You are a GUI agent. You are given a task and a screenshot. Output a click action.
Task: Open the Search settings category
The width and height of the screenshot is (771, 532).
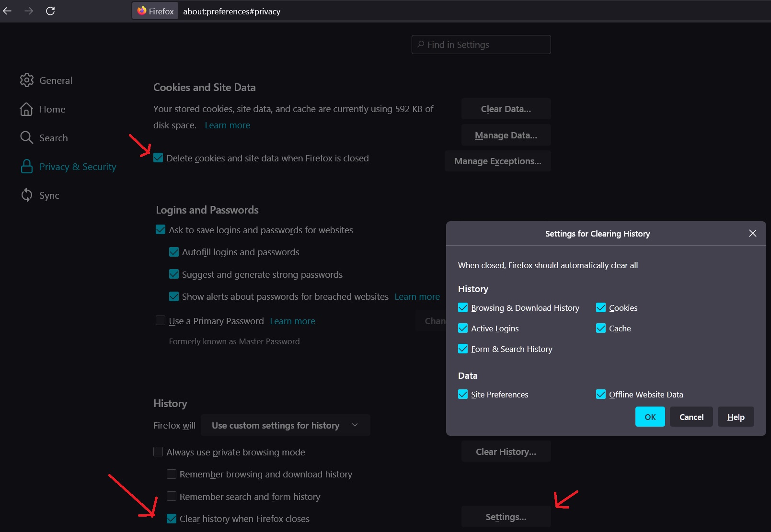click(x=44, y=138)
